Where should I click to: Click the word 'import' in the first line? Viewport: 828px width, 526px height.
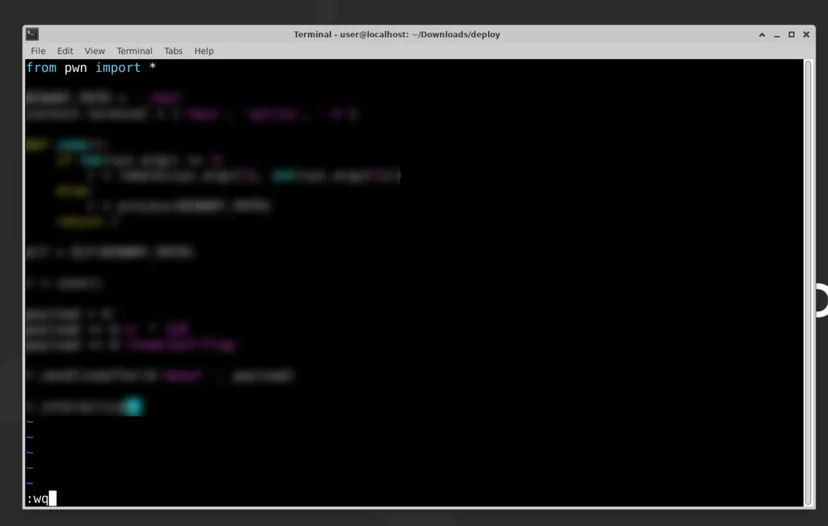point(118,68)
